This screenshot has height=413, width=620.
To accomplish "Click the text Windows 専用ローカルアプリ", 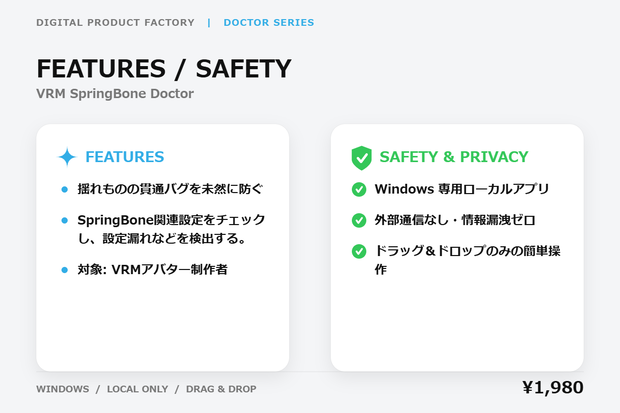I will [461, 189].
